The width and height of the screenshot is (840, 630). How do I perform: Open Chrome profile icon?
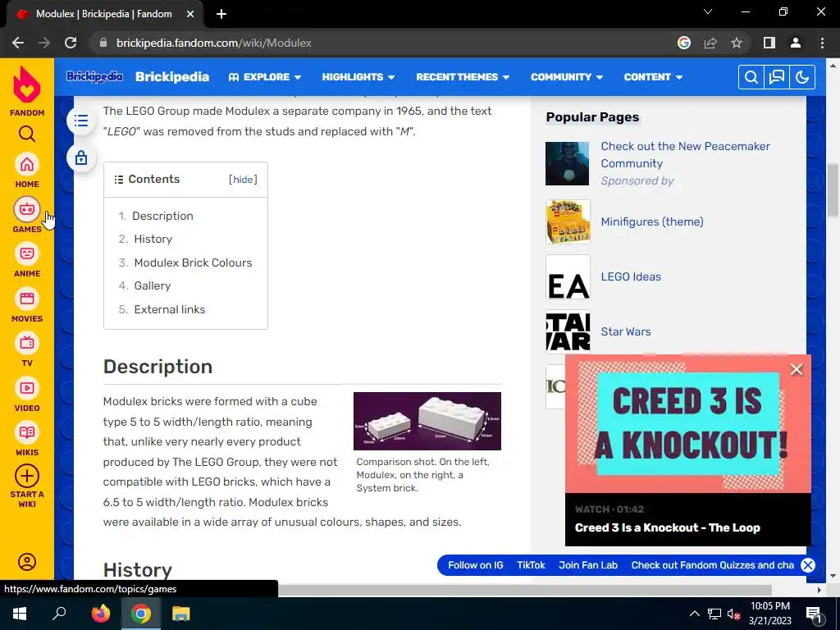796,43
